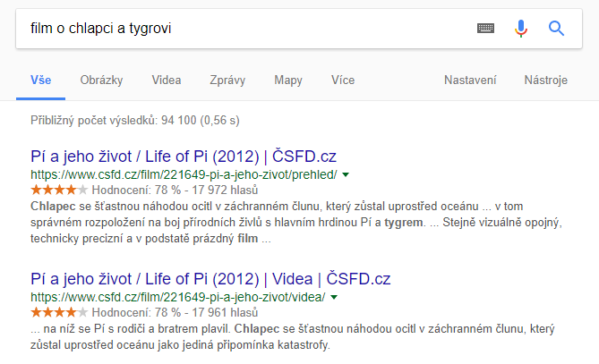The width and height of the screenshot is (599, 364).
Task: Open 'Pí a jeho život | Videa | ČSFD.cz' result
Action: point(210,279)
